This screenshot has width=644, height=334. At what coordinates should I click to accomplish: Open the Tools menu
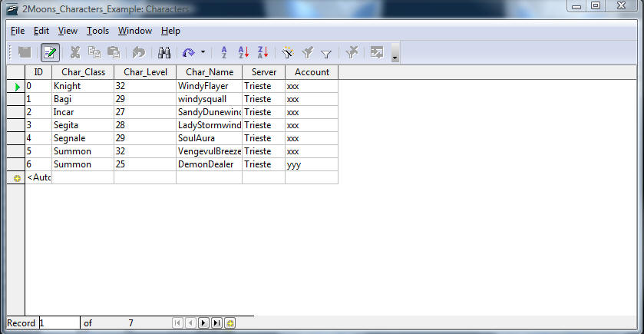(97, 31)
